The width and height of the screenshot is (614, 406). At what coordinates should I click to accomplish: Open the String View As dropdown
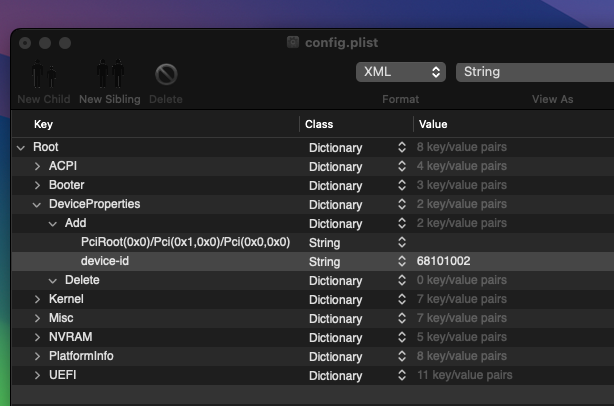(535, 72)
